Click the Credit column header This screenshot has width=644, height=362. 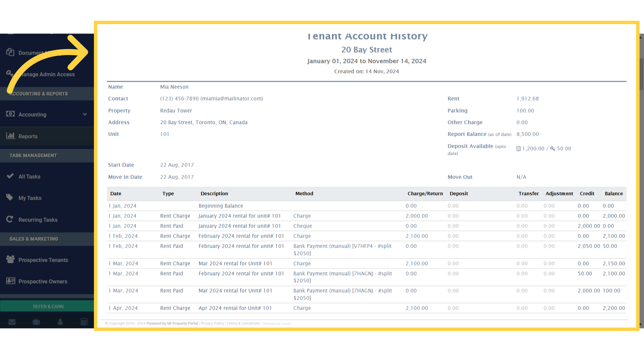[x=587, y=193]
